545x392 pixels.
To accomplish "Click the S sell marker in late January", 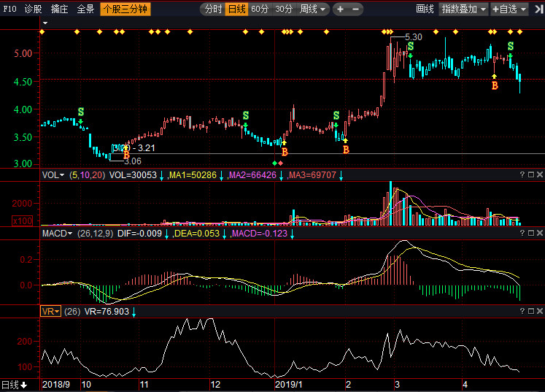I will pos(336,115).
